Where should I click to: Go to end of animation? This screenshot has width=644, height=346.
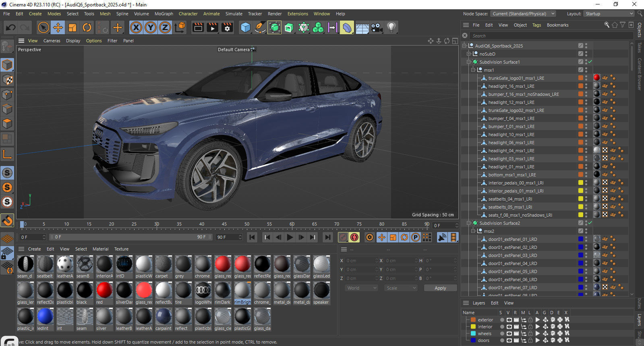point(328,237)
